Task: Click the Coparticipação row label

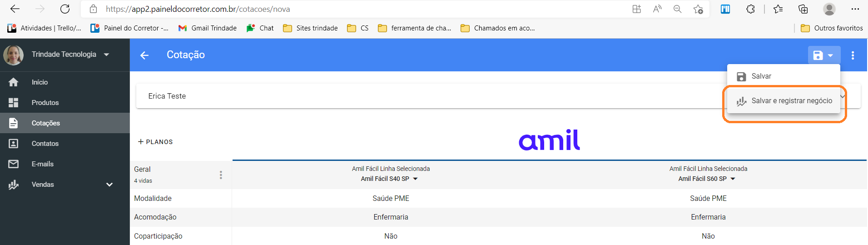Action: tap(158, 236)
